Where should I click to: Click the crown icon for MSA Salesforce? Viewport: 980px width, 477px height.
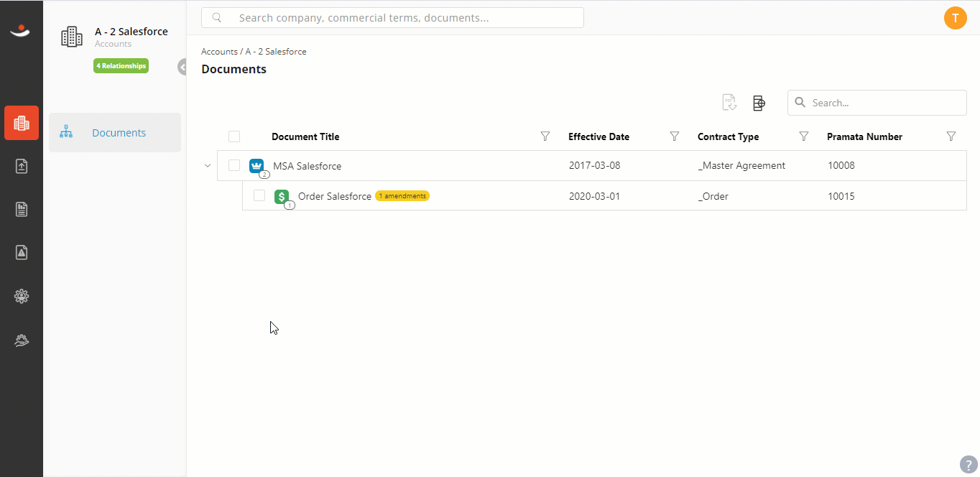click(x=256, y=166)
